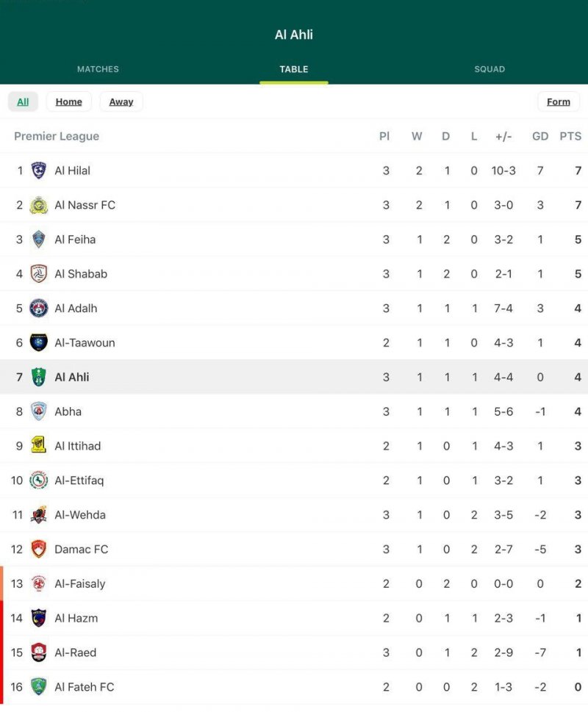Click the Al Ahli green crest

pyautogui.click(x=38, y=377)
